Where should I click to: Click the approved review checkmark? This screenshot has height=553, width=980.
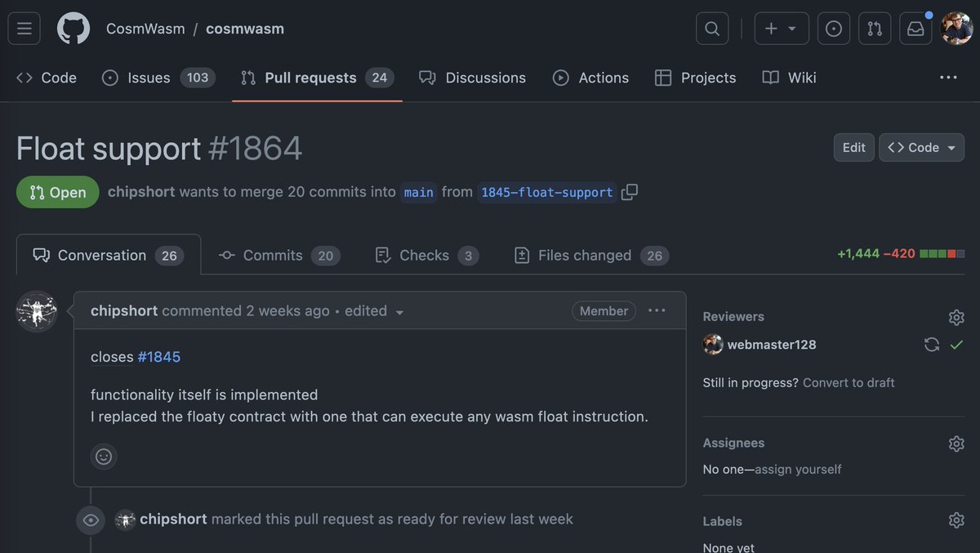956,345
